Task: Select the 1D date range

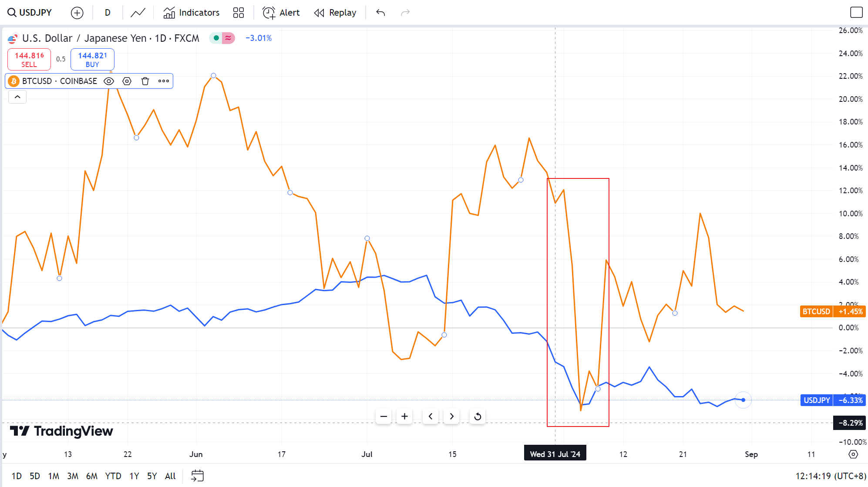Action: coord(17,476)
